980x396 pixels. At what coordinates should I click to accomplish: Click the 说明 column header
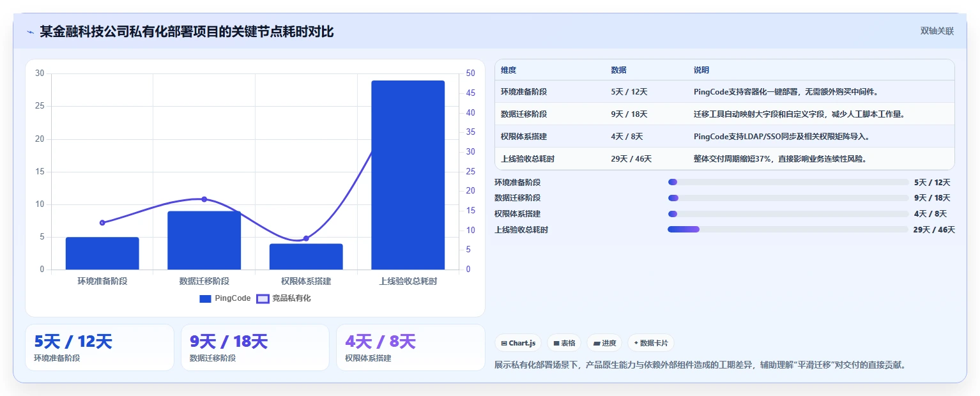click(x=701, y=70)
